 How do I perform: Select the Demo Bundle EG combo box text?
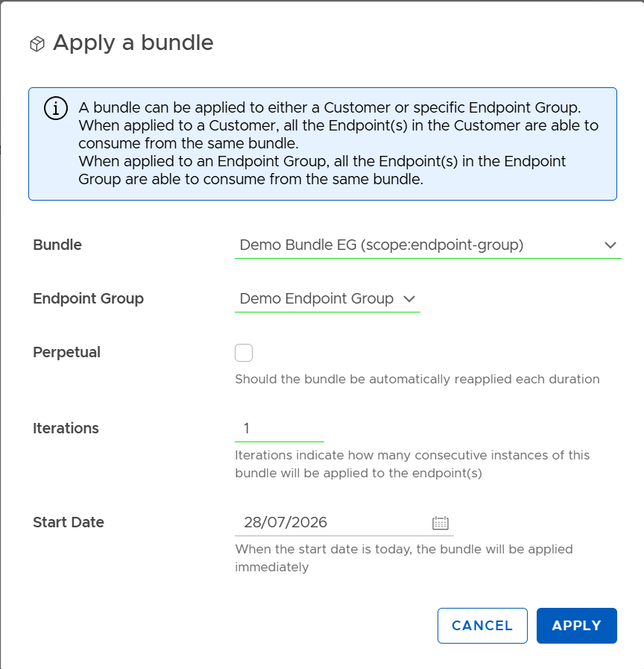click(x=382, y=245)
